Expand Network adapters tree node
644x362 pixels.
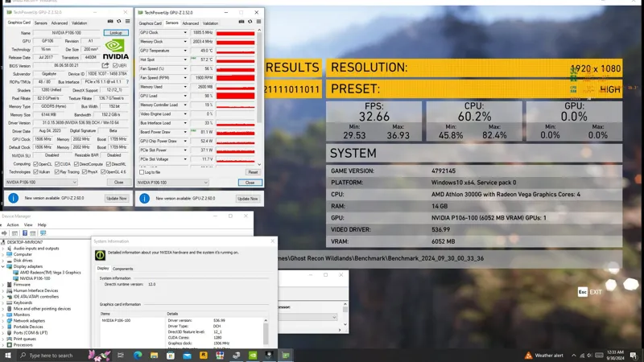coord(3,320)
